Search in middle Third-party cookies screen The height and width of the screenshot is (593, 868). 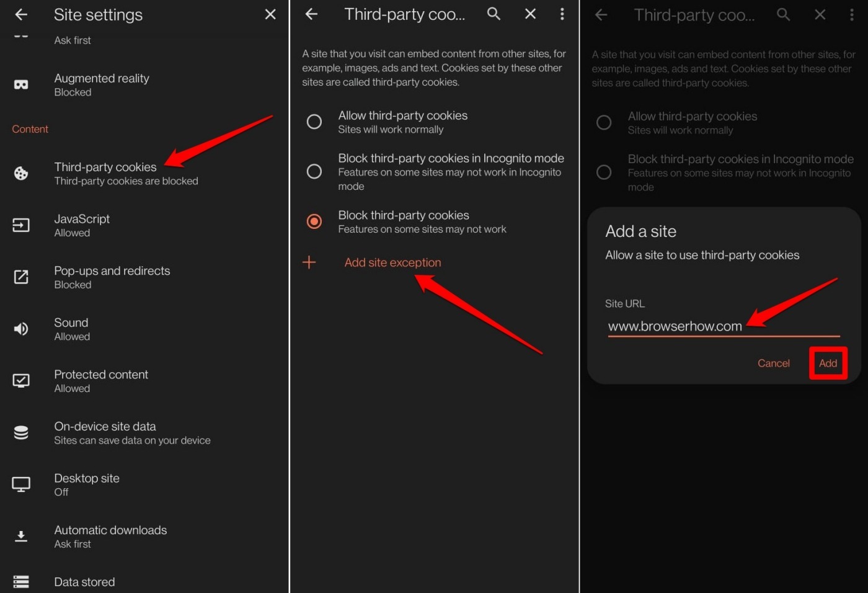coord(494,14)
